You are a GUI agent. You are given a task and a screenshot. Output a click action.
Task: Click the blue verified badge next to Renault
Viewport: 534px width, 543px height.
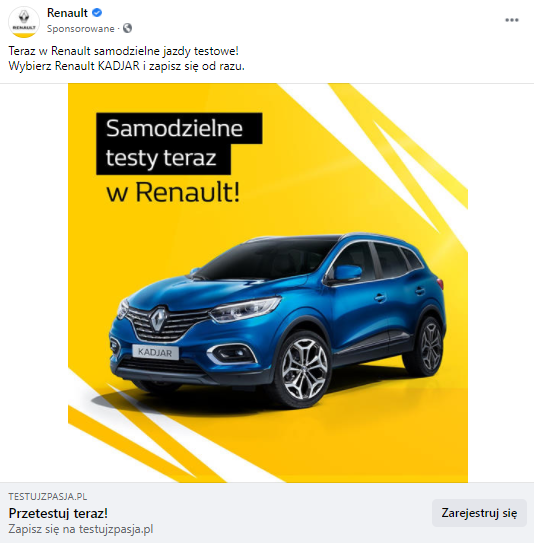pos(97,13)
